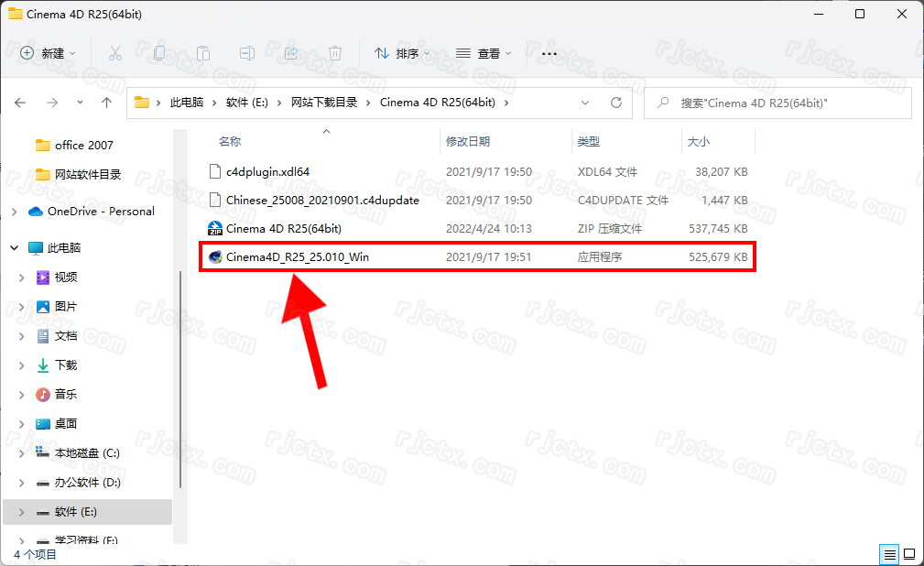The height and width of the screenshot is (566, 924).
Task: Switch to large icons view in status bar
Action: pos(908,554)
